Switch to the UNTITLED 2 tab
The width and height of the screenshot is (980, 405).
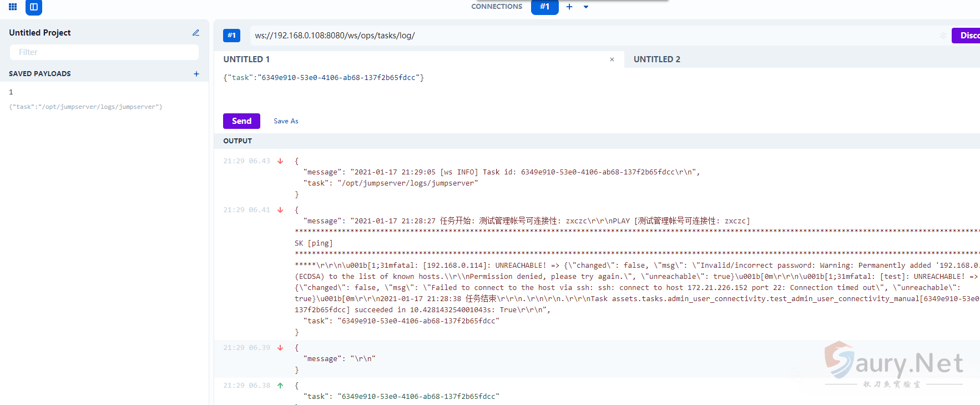pos(656,59)
